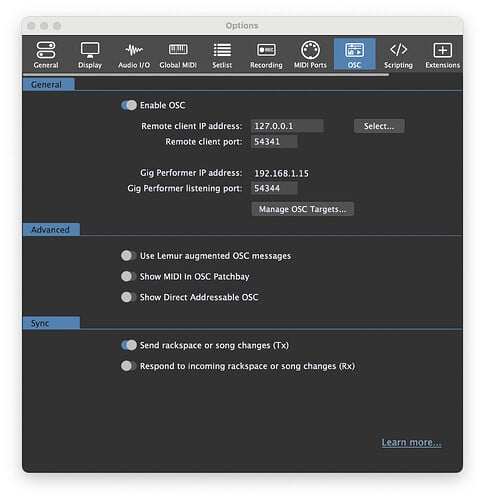Toggle Send rackspace or song changes (Tx)
Image resolution: width=485 pixels, height=500 pixels.
129,345
